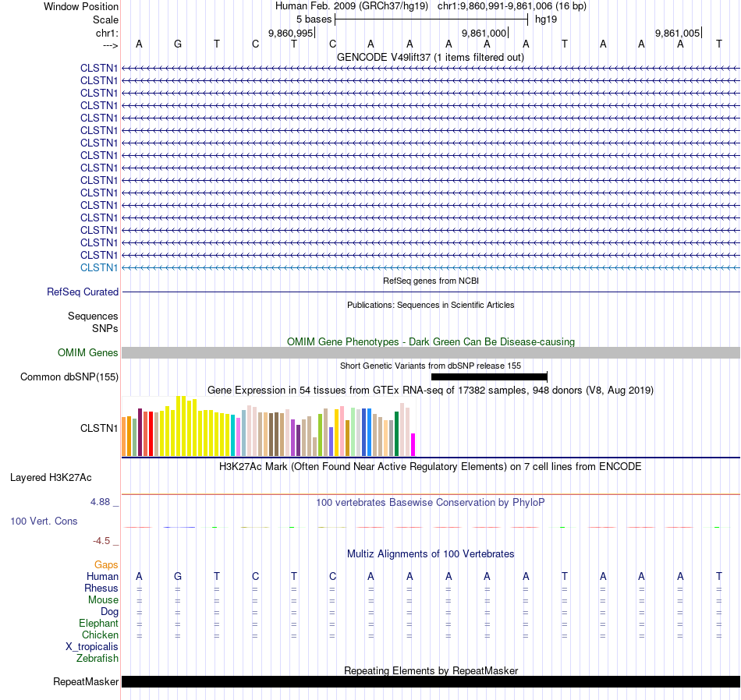Click the dark green bar in the GTEx chart
The width and height of the screenshot is (741, 700).
pos(396,433)
